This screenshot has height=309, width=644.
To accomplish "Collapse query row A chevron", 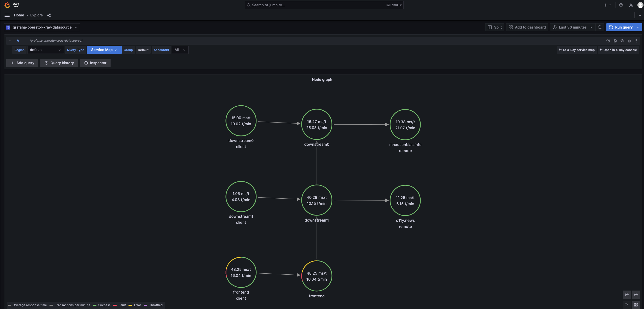I will tap(10, 41).
